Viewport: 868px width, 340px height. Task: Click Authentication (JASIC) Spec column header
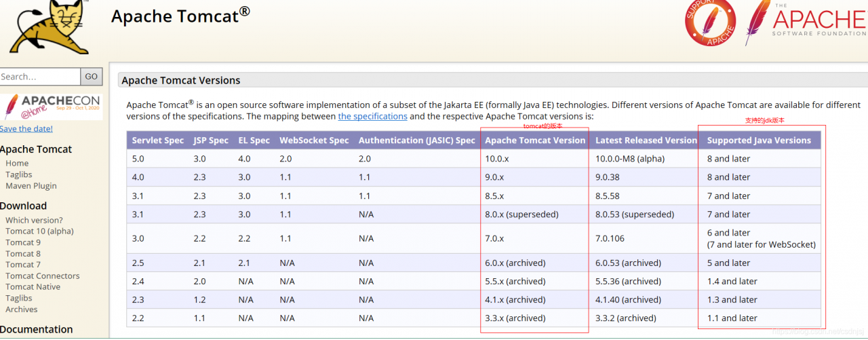(x=417, y=140)
